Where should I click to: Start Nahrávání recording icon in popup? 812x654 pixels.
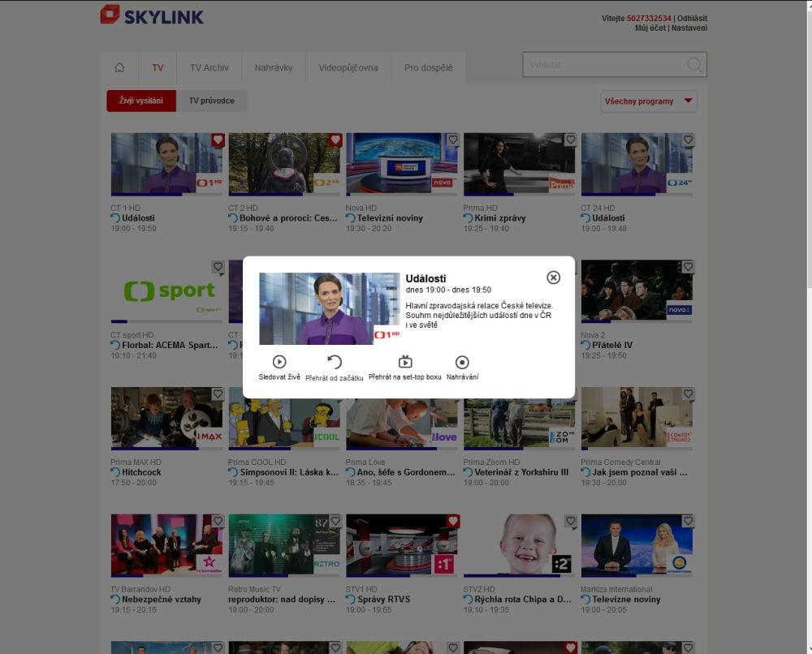point(462,362)
